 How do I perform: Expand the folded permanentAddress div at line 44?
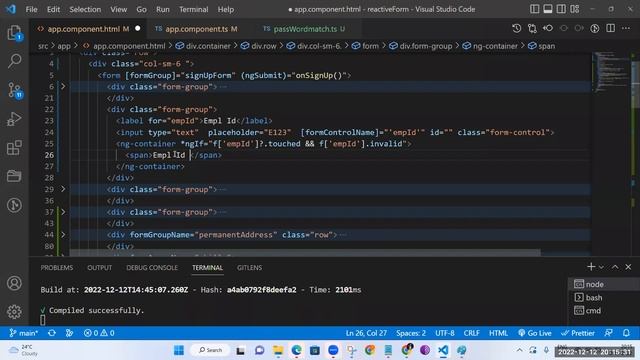coord(63,235)
